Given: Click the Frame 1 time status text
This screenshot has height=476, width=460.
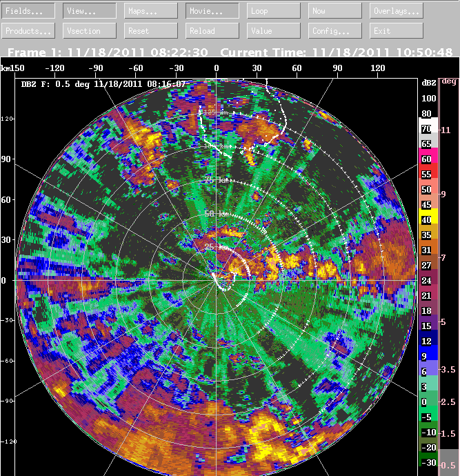Looking at the screenshot, I should (108, 52).
